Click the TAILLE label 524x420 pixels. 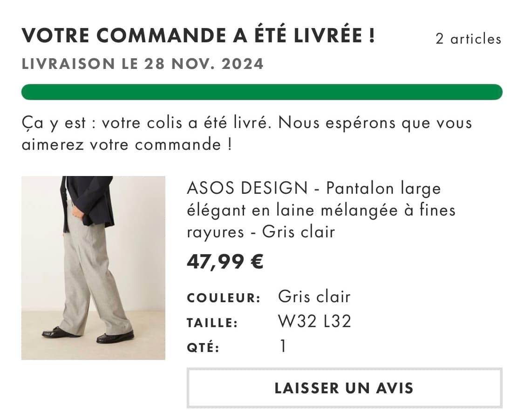click(x=212, y=323)
